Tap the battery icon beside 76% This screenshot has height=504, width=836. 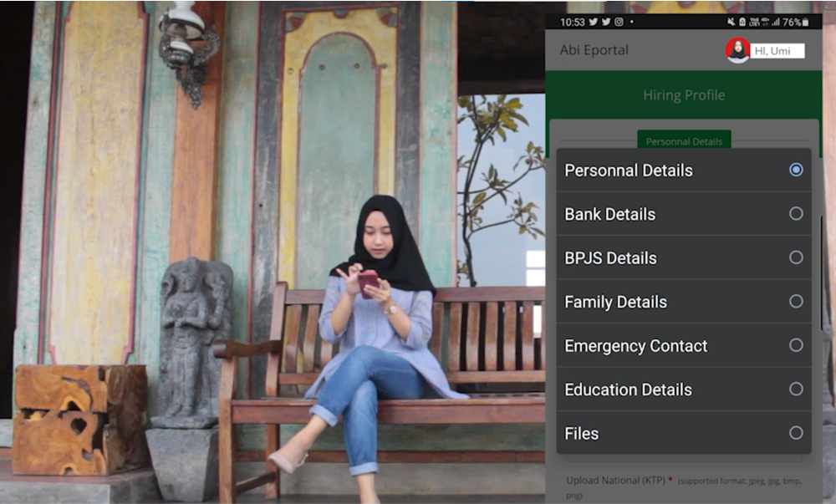tap(807, 22)
